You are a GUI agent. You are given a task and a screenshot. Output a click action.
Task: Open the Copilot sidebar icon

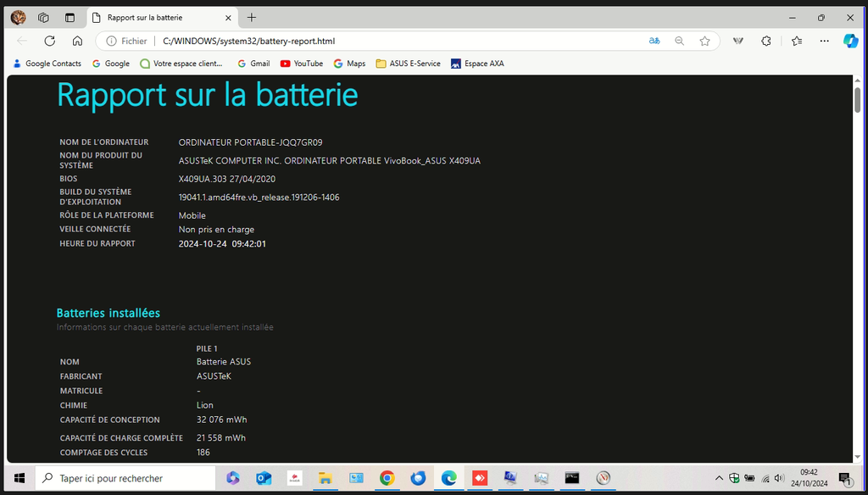(850, 41)
